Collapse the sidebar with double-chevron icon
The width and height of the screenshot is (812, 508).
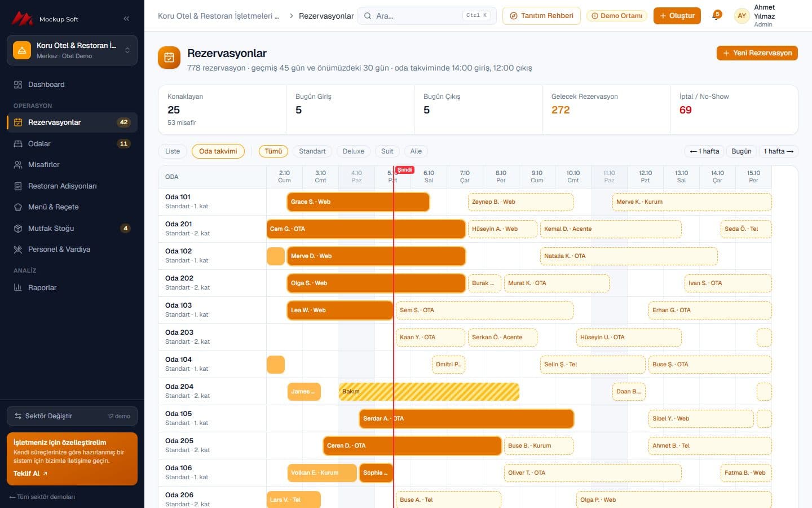click(126, 19)
